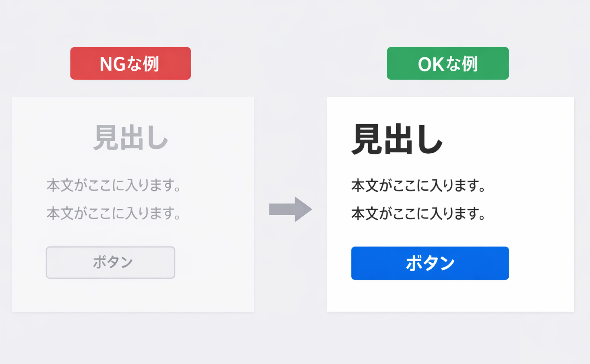Click the NG letters on the red badge
Screen dimensions: 590x364
click(x=112, y=64)
